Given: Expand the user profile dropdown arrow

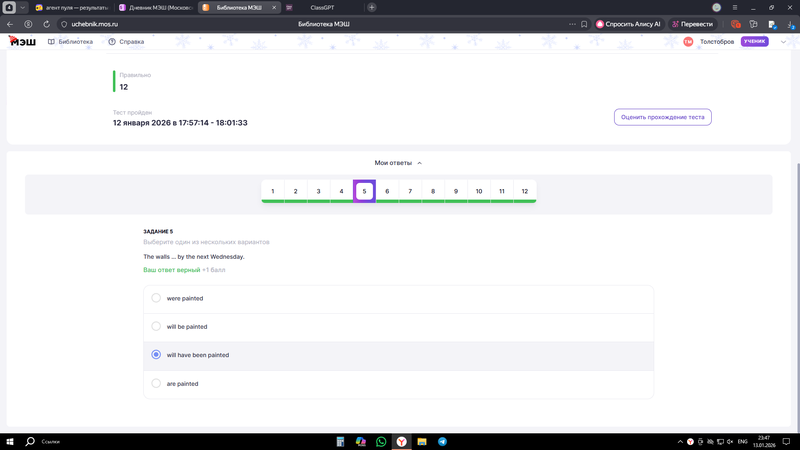Looking at the screenshot, I should (783, 42).
